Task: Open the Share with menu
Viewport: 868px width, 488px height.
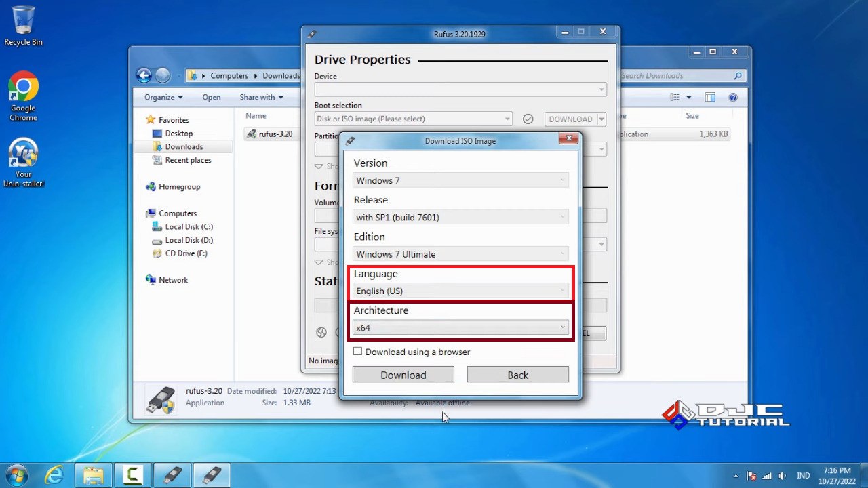Action: coord(261,97)
